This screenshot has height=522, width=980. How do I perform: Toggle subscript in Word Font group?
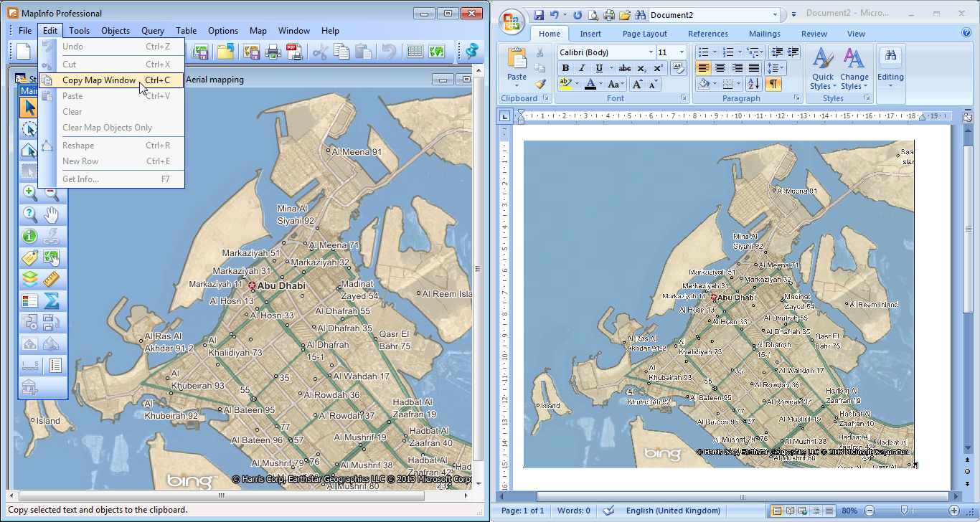[x=642, y=68]
